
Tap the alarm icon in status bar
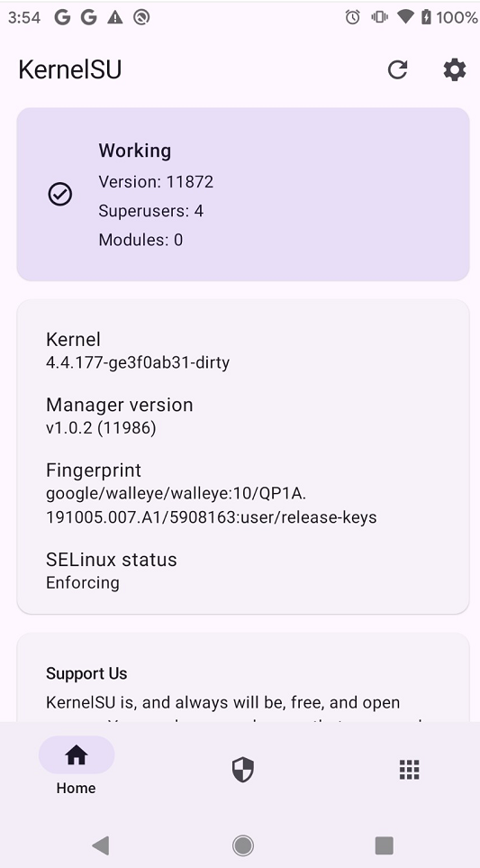click(352, 17)
